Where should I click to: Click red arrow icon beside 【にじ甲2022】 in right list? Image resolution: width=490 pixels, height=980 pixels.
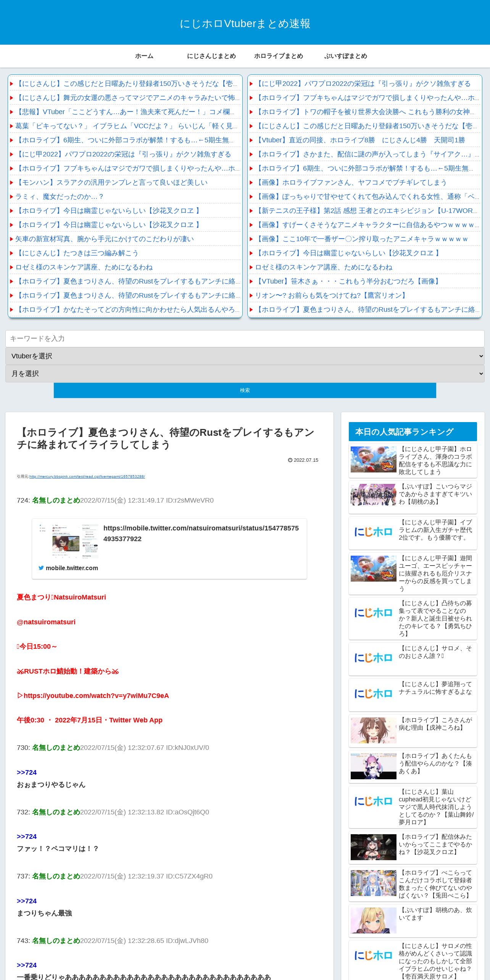(x=251, y=84)
